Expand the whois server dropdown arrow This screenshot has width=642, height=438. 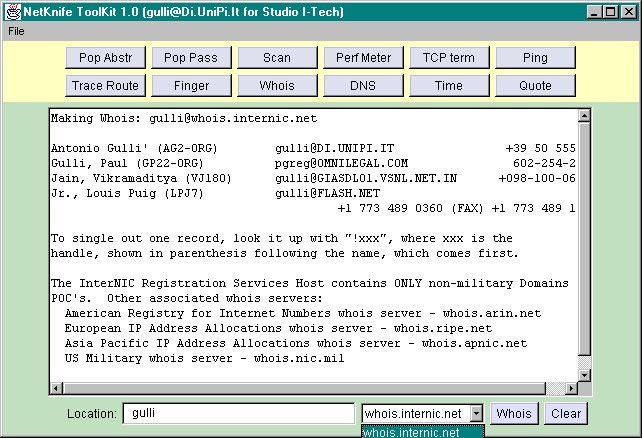coord(476,413)
